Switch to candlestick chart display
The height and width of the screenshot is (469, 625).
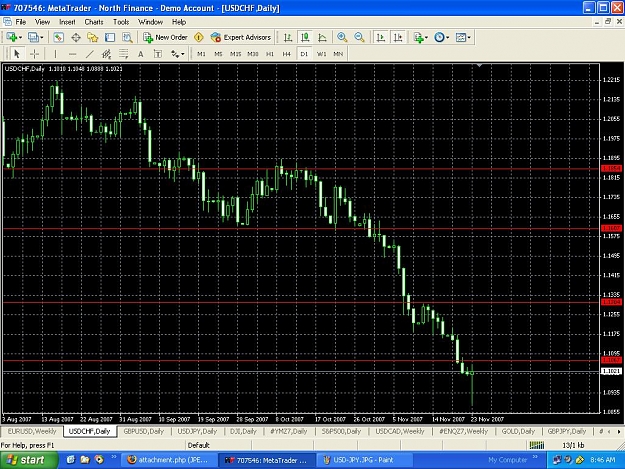pyautogui.click(x=305, y=37)
